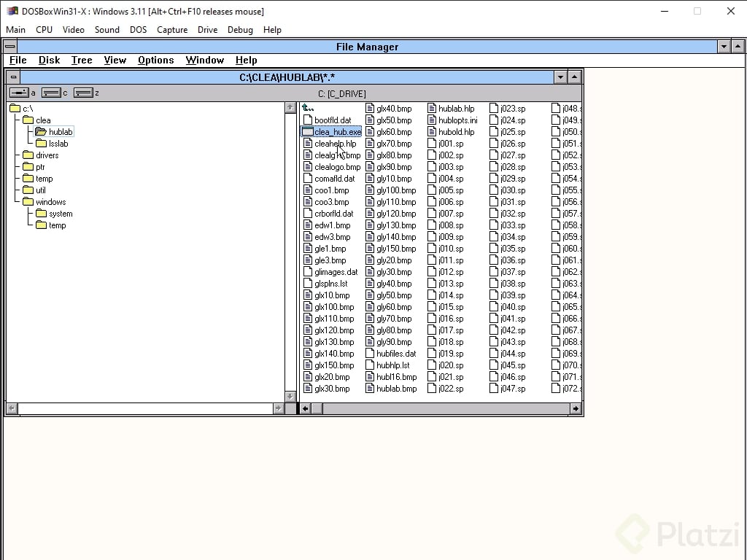This screenshot has height=560, width=747.
Task: Click file list horizontal scrollbar thumb
Action: click(317, 408)
